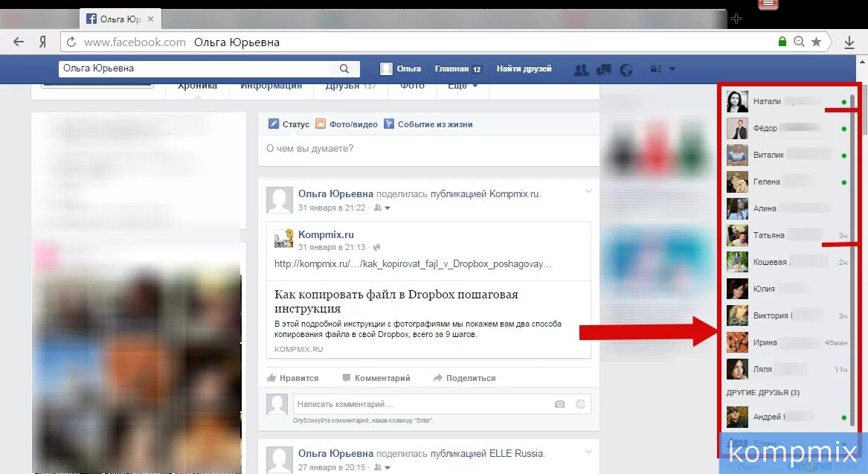The height and width of the screenshot is (474, 868).
Task: Click the Kompmix.ru page thumbnail avatar
Action: [x=284, y=239]
